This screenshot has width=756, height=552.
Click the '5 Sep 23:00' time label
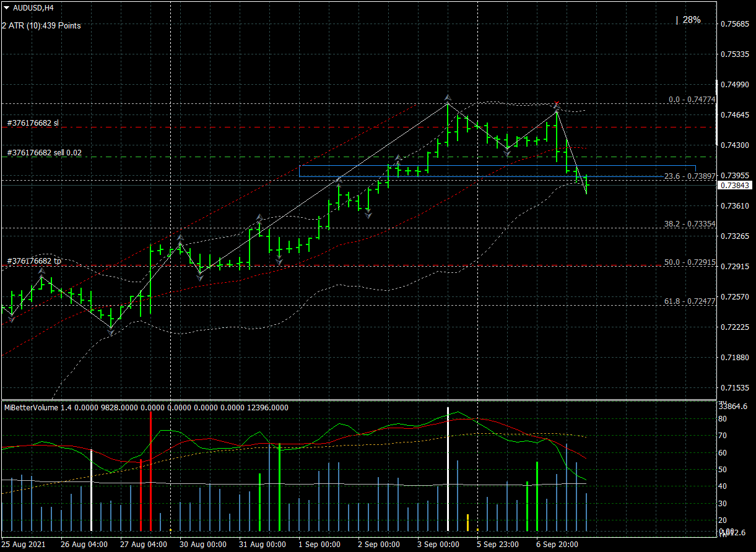tap(498, 545)
